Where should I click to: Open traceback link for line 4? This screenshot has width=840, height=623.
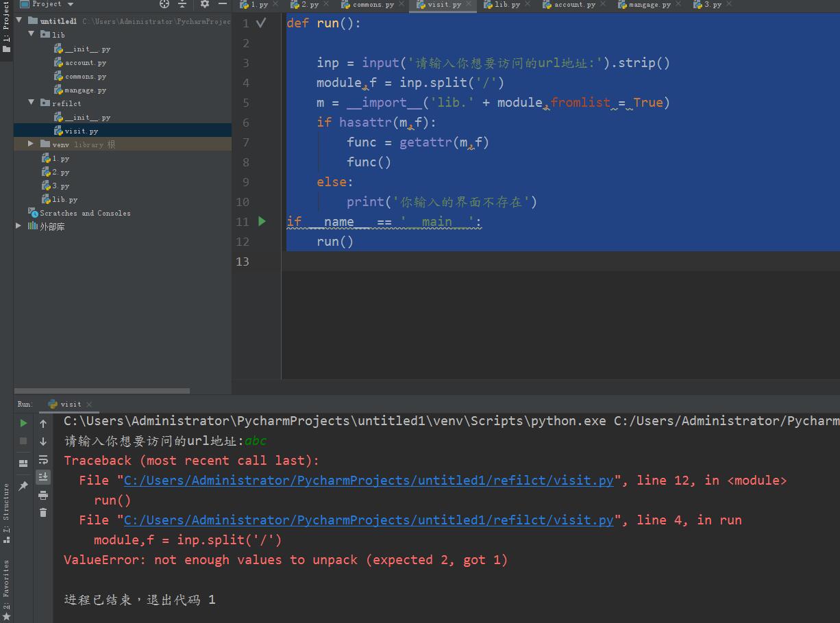pos(369,520)
